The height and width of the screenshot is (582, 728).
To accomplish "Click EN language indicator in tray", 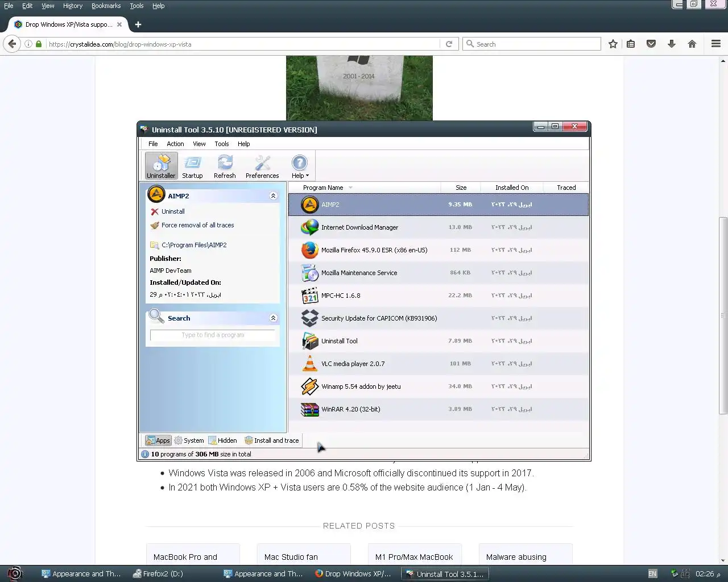I will pos(652,574).
